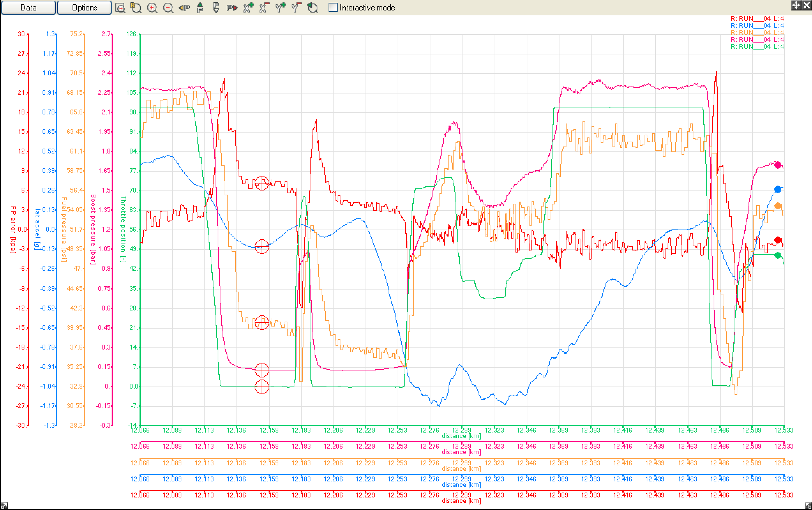Compress Y axis with Y minus icon
812x510 pixels.
tap(296, 8)
